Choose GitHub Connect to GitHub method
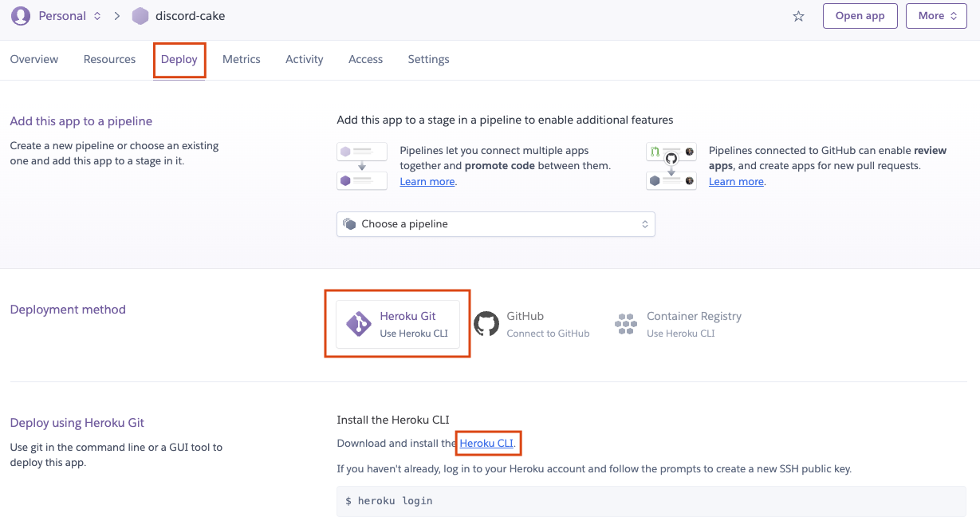Image resolution: width=980 pixels, height=529 pixels. tap(532, 324)
